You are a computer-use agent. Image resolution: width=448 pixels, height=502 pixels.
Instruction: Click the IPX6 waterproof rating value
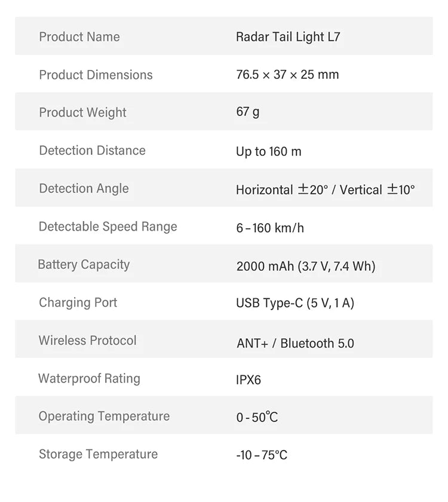tap(248, 380)
